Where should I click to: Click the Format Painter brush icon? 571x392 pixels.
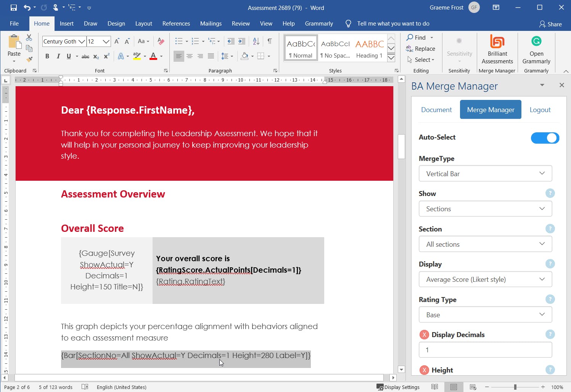29,59
